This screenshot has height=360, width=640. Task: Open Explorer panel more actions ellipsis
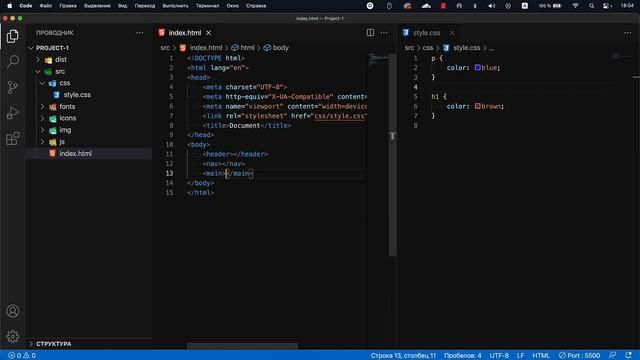pyautogui.click(x=140, y=33)
